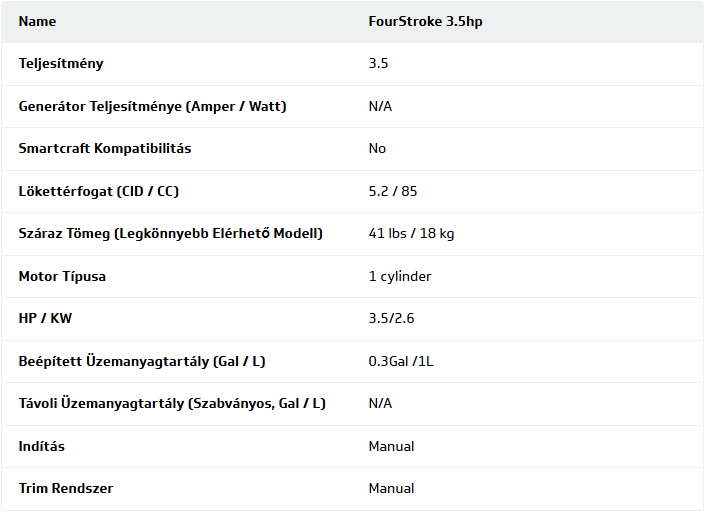Click the "Lökettérfogat (CID / CC)" label
The height and width of the screenshot is (514, 708).
(99, 191)
